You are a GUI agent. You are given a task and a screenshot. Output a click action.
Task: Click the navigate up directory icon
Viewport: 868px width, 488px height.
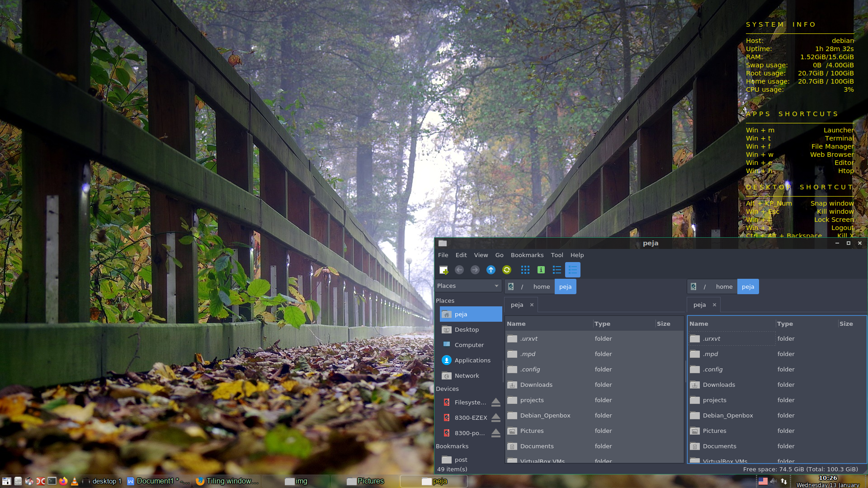(491, 269)
